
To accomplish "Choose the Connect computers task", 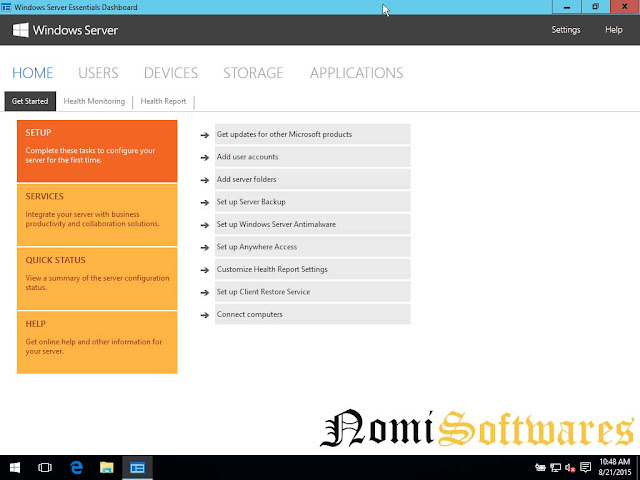I will [313, 314].
